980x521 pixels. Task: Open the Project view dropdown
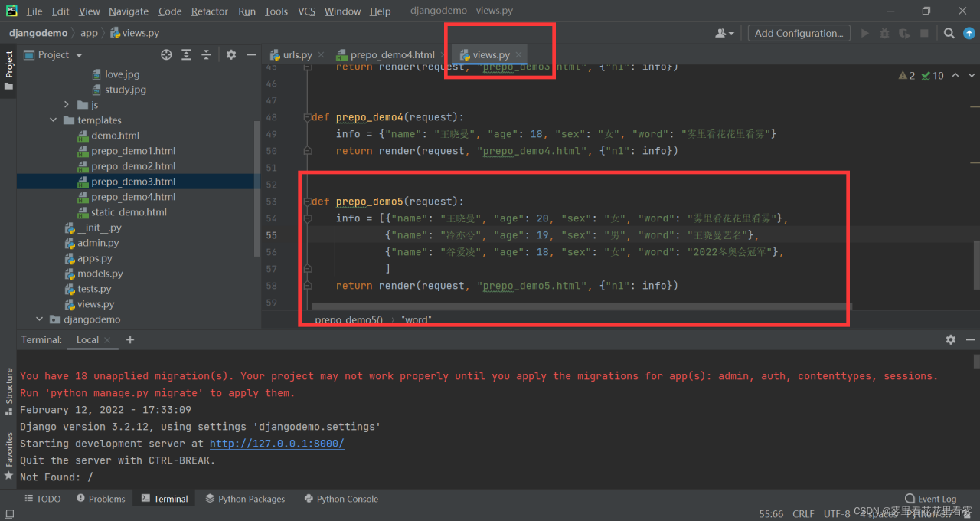coord(79,55)
